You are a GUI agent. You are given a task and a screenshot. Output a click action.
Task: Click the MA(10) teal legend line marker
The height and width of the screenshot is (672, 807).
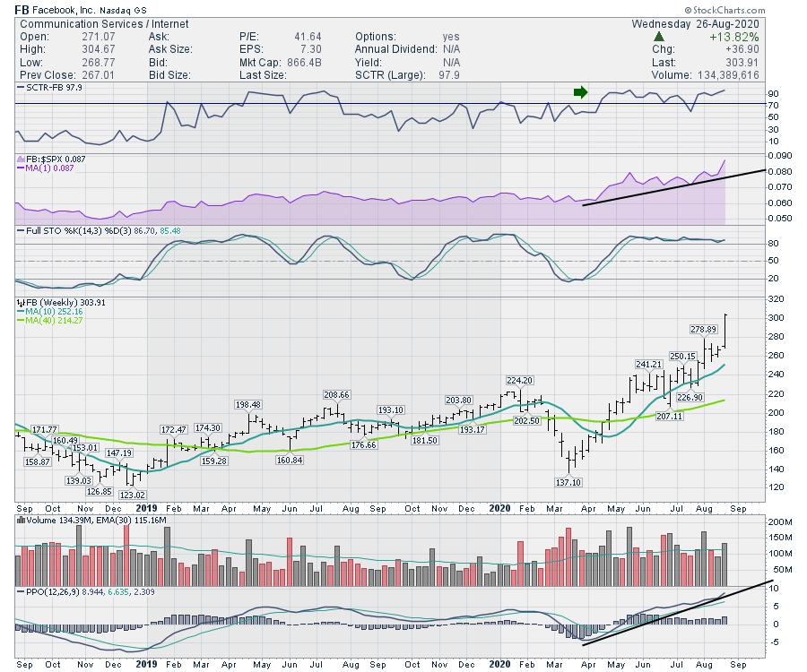(21, 312)
